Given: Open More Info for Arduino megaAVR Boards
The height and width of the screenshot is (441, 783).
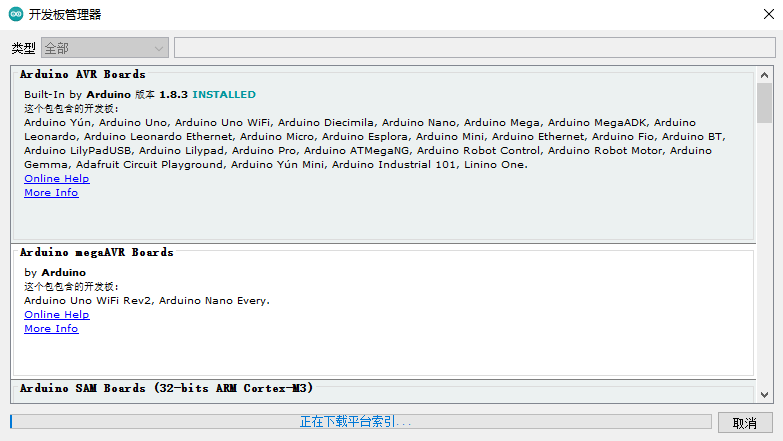Looking at the screenshot, I should click(51, 328).
